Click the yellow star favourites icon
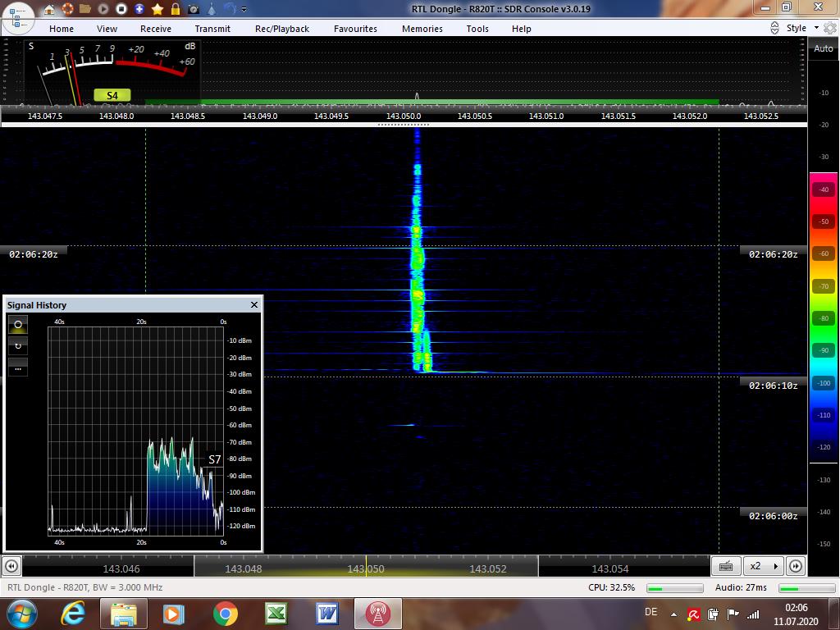Screen dimensions: 840x630 pos(157,8)
